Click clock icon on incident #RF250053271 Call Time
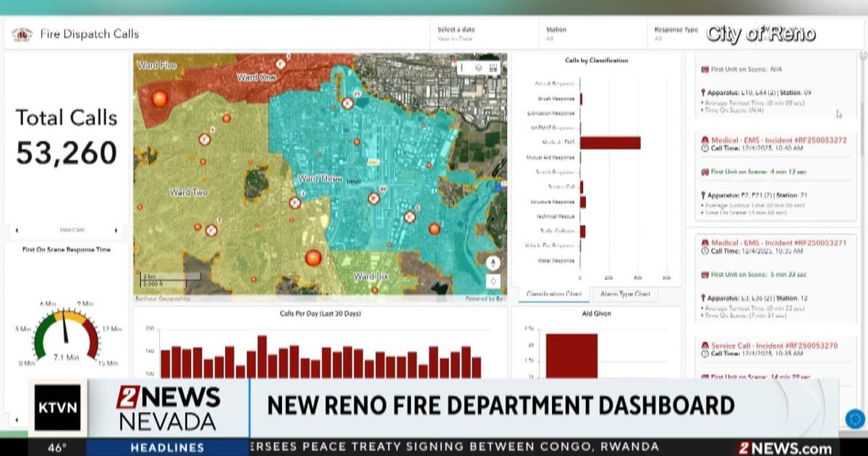Viewport: 868px width, 456px height. pos(705,251)
